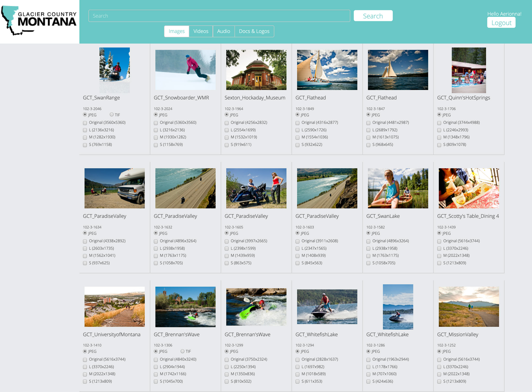The height and width of the screenshot is (392, 532).
Task: Check L (3370x2246) for GCT_MissionValley
Action: 439,367
